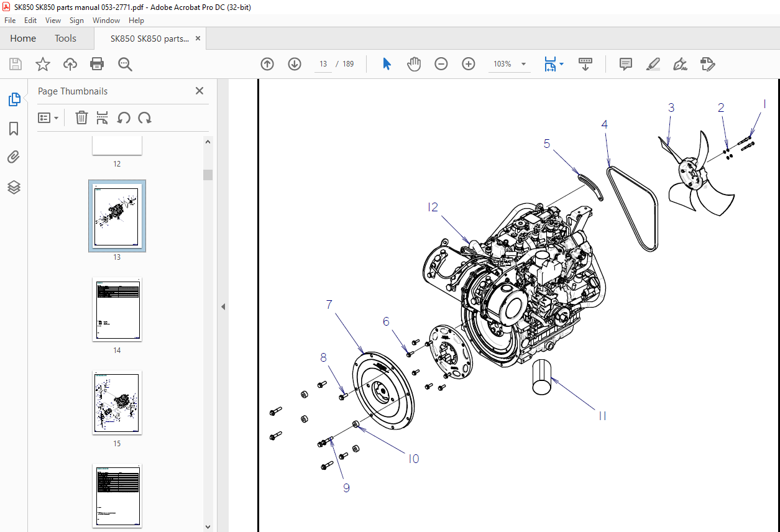Open the Edit menu
The image size is (780, 532).
pos(30,21)
